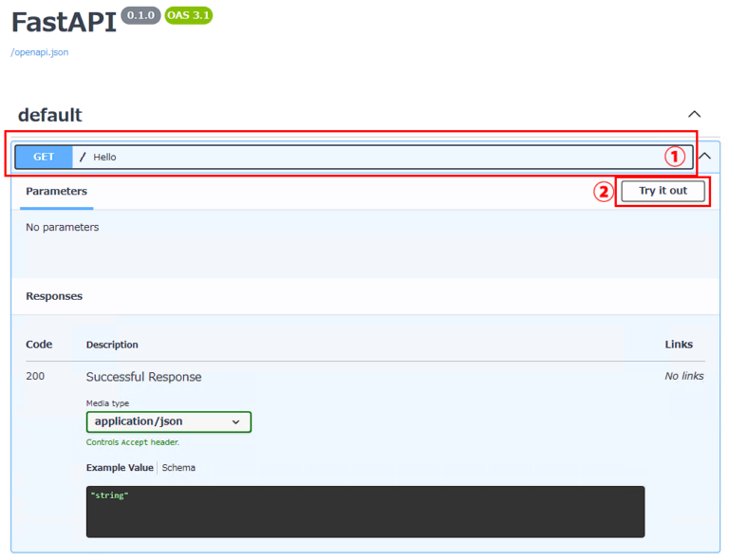The height and width of the screenshot is (560, 729).
Task: Click the No parameters text
Action: point(63,227)
